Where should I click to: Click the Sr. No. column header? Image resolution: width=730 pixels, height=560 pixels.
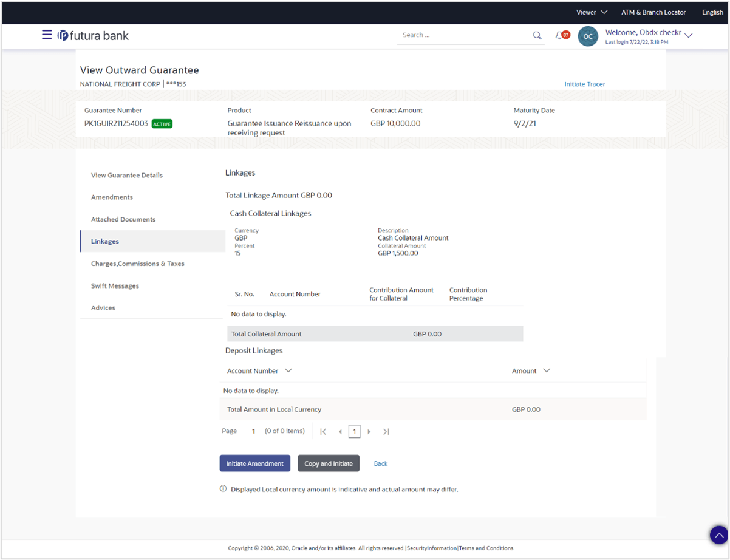(x=244, y=294)
